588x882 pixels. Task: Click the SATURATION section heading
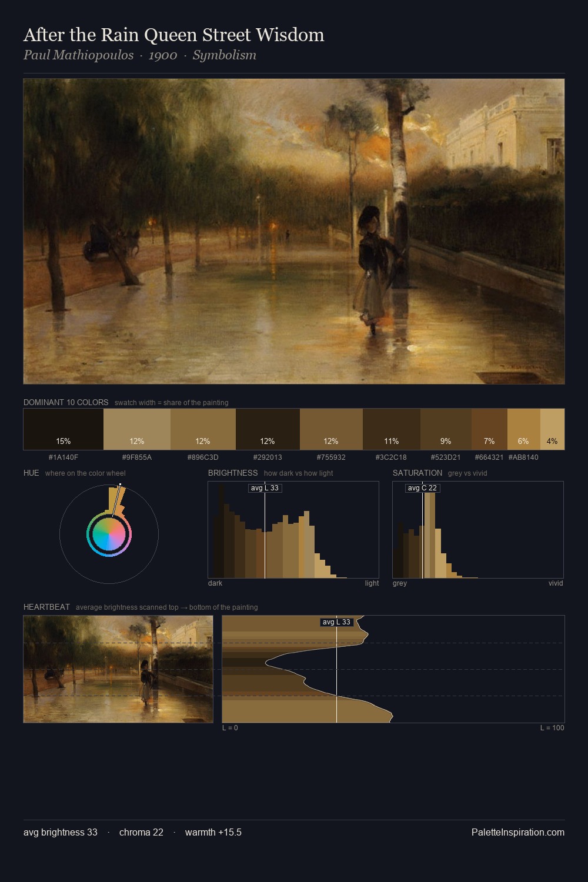pyautogui.click(x=417, y=473)
